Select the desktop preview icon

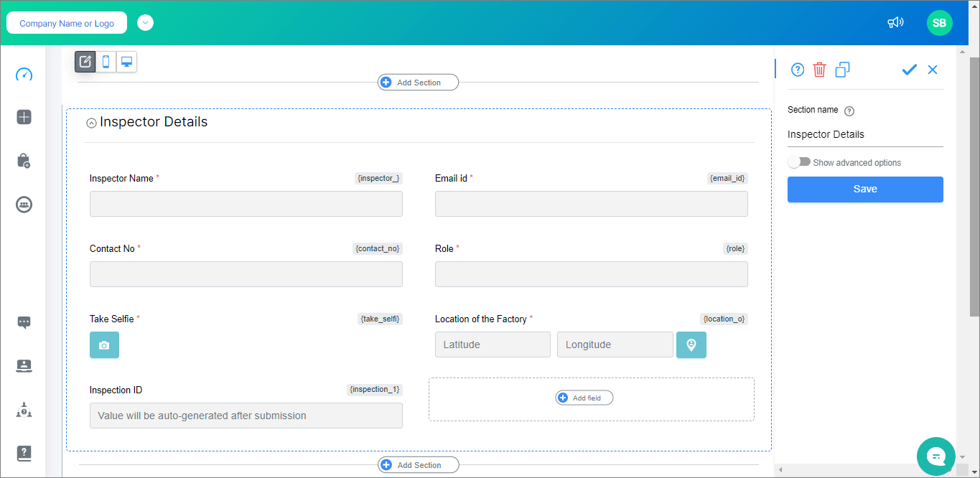(x=126, y=61)
